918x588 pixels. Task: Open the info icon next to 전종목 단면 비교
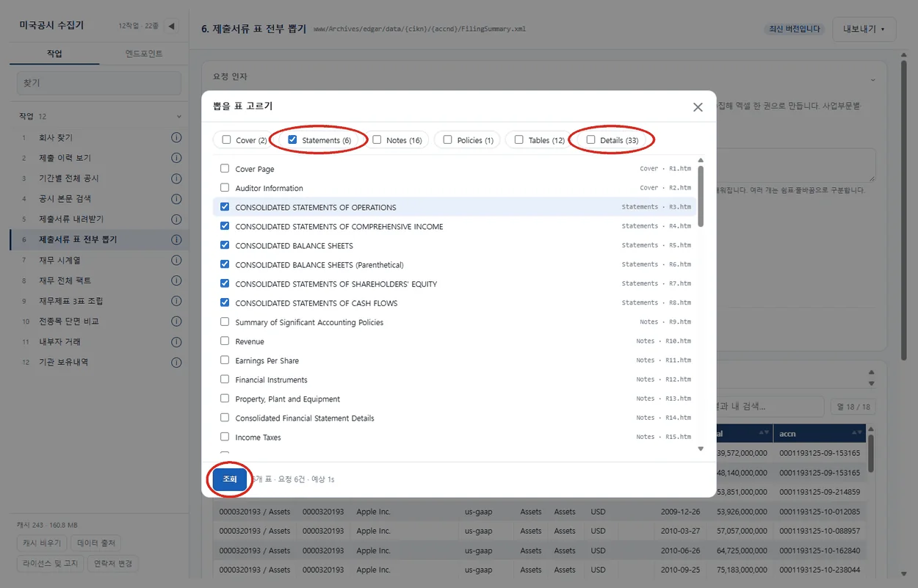(x=176, y=322)
